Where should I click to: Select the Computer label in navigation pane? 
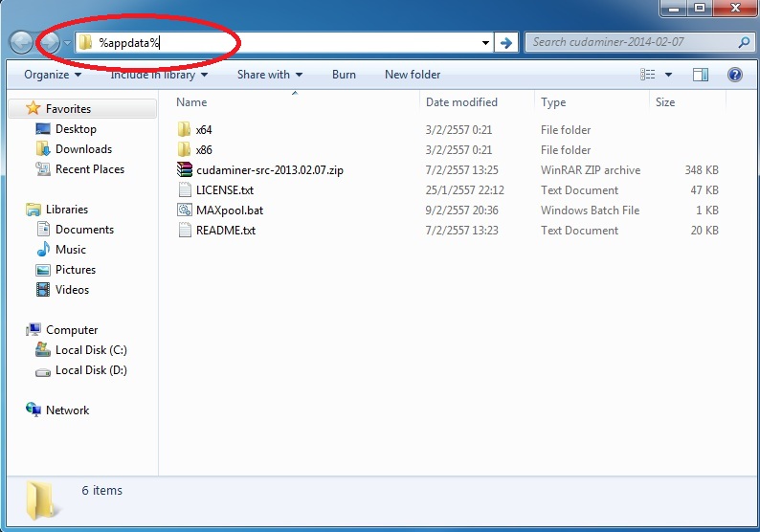[72, 330]
